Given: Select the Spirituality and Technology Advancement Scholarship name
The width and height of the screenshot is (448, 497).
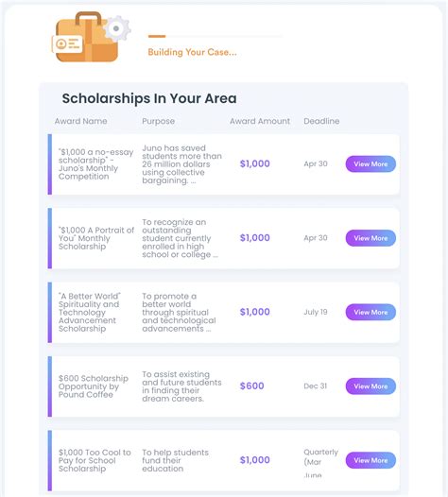Looking at the screenshot, I should [x=90, y=312].
